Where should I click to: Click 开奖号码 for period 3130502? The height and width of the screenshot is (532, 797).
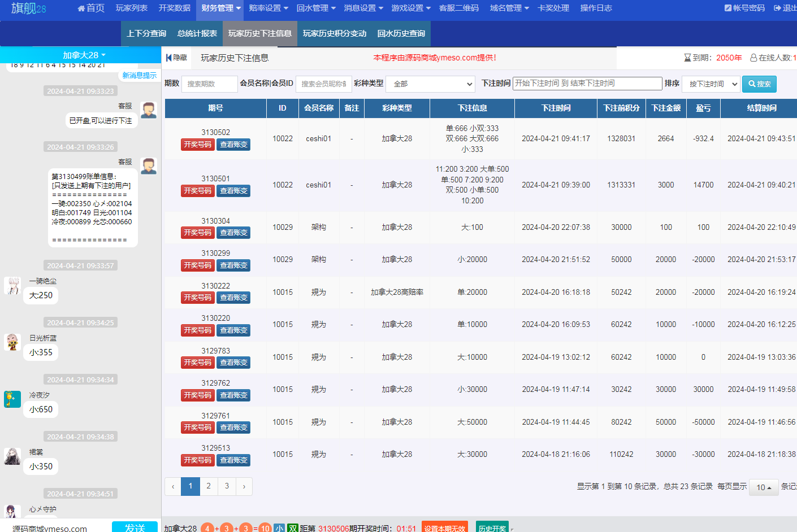tap(198, 145)
